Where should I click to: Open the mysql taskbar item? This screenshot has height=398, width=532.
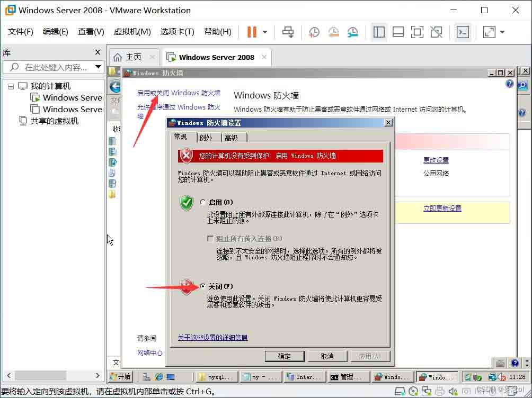click(216, 377)
